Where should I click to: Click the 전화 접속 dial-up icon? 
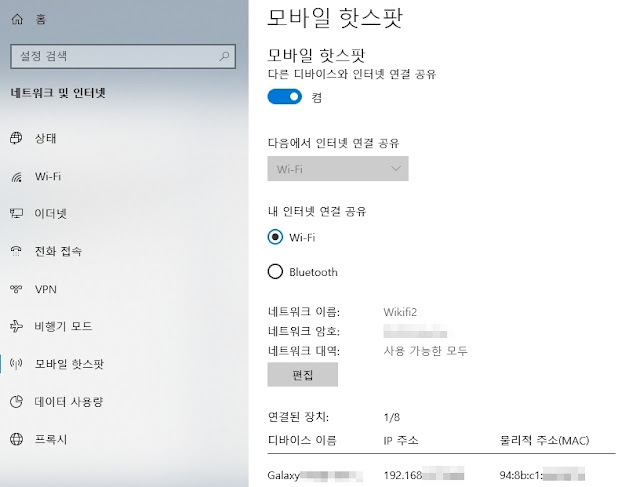(x=16, y=251)
